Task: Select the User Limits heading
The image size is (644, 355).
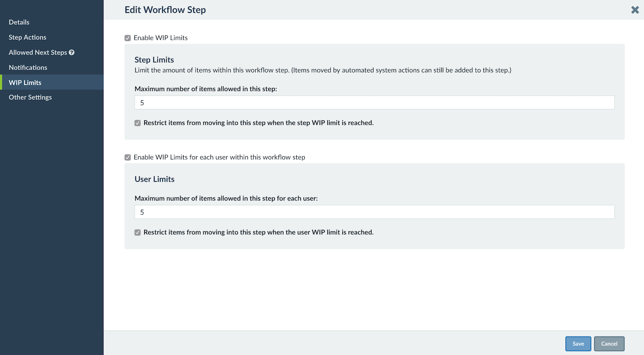Action: coord(155,179)
